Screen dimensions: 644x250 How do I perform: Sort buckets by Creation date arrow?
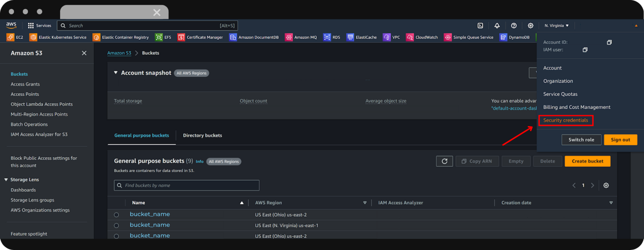(611, 203)
